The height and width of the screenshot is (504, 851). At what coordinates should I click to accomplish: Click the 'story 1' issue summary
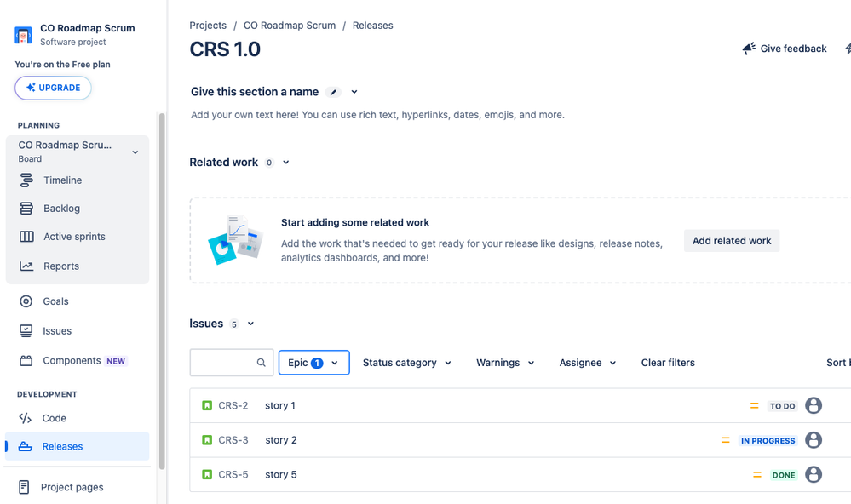(280, 405)
